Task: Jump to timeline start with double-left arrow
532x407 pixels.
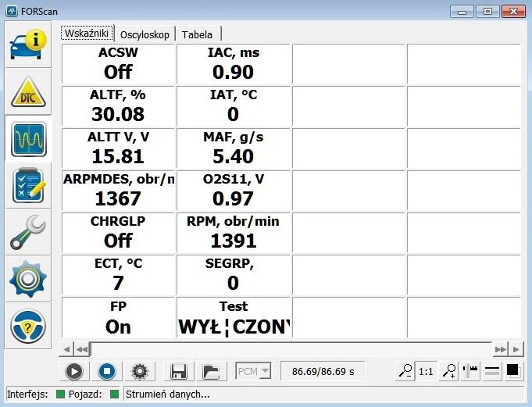Action: click(67, 349)
